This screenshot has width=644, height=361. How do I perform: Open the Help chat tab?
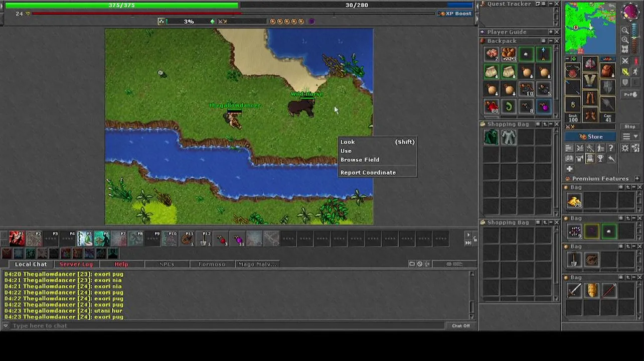pos(121,264)
